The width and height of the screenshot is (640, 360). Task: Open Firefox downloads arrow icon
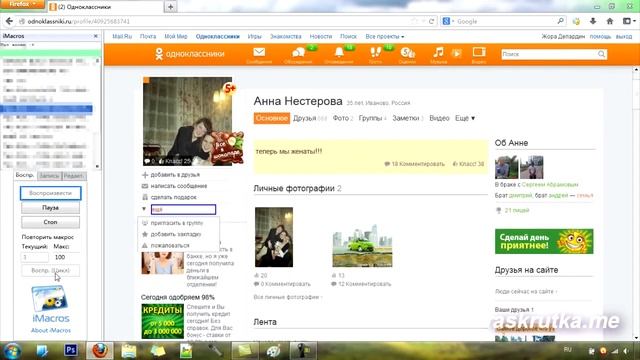(x=593, y=21)
